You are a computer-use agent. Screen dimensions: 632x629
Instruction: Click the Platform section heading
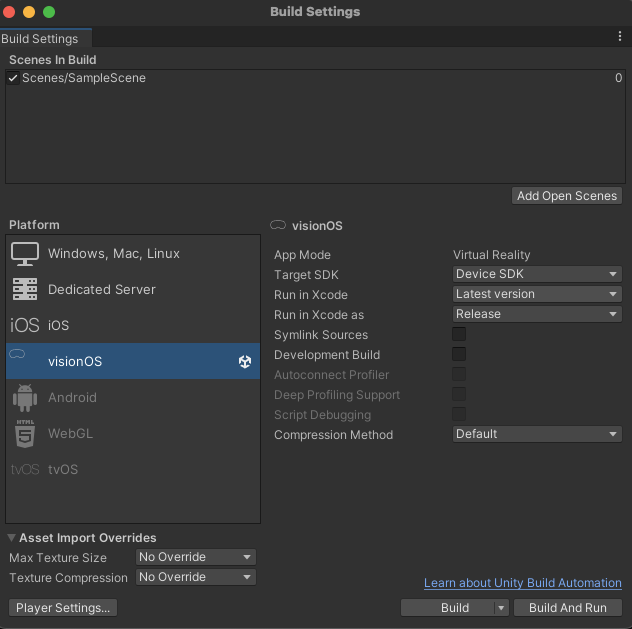(x=34, y=225)
